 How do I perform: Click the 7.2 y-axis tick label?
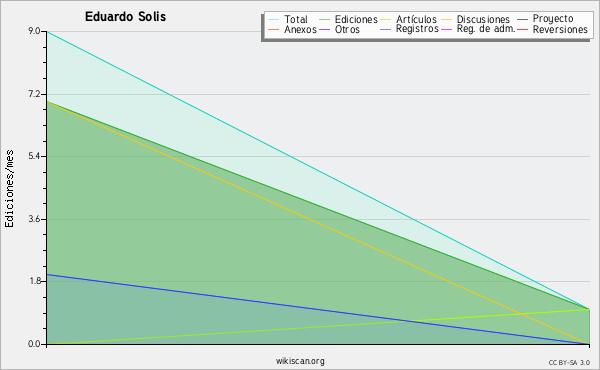(34, 94)
